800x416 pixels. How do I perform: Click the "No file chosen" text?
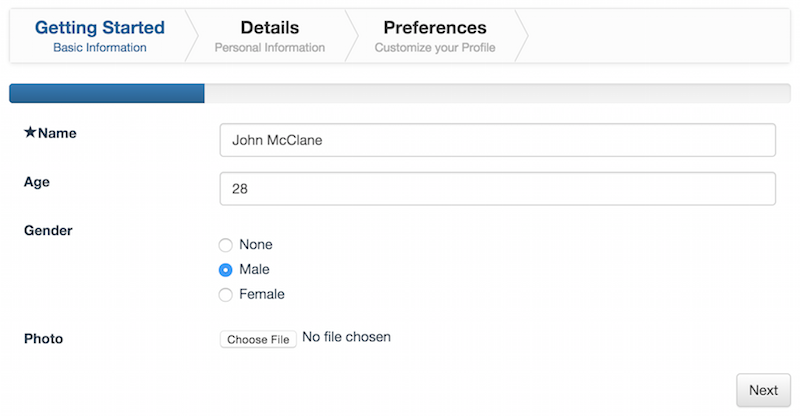tap(346, 337)
